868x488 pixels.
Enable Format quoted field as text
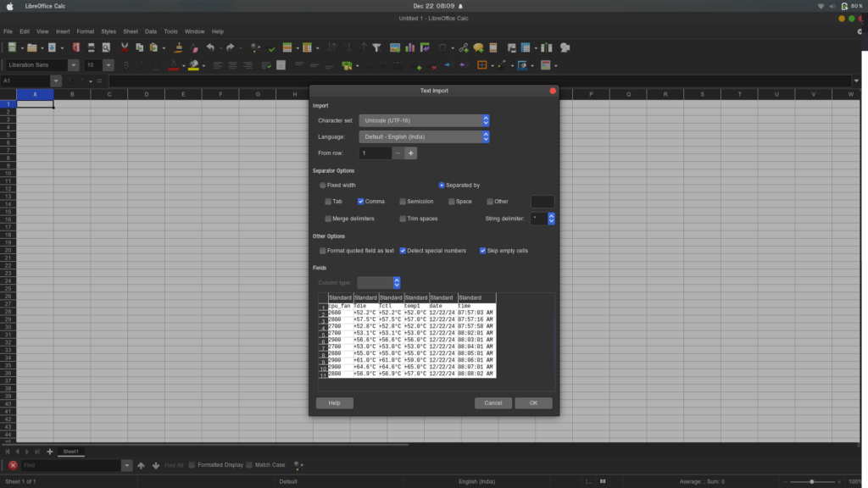point(323,251)
